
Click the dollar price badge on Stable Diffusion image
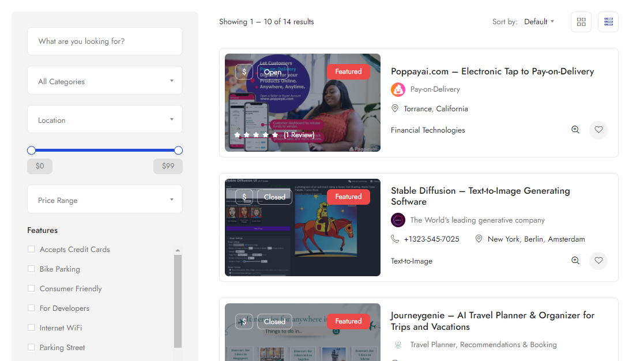244,197
